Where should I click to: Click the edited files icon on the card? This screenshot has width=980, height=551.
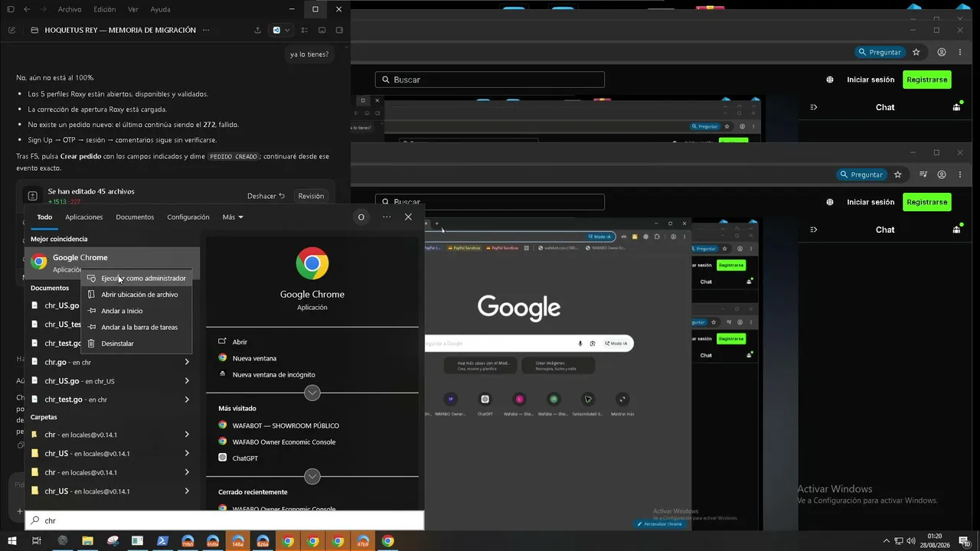32,196
